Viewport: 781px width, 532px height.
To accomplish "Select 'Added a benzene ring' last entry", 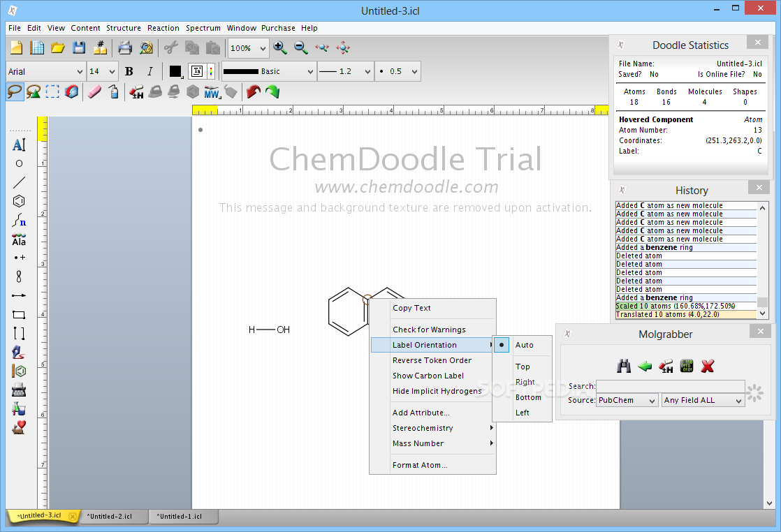I will [686, 297].
